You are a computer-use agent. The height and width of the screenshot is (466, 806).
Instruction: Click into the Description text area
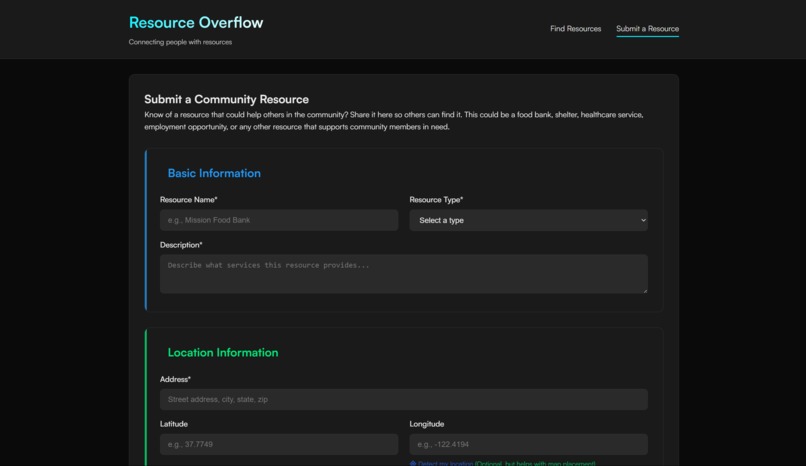[404, 274]
